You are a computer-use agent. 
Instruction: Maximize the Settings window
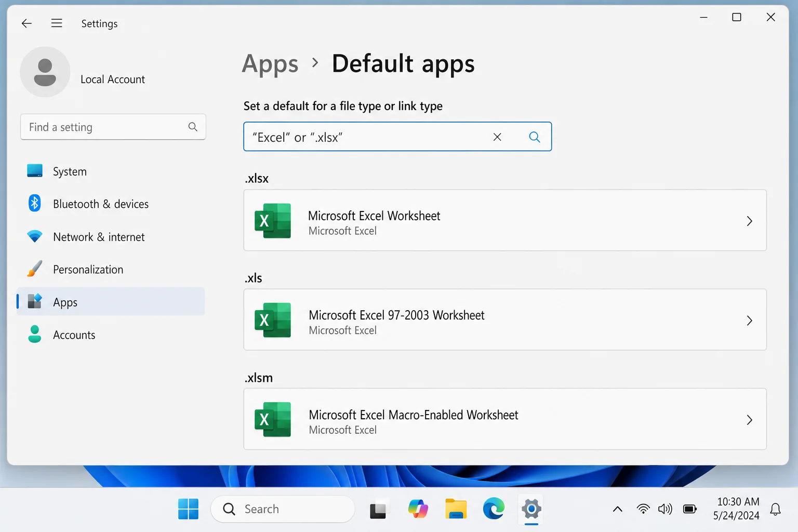click(x=737, y=17)
